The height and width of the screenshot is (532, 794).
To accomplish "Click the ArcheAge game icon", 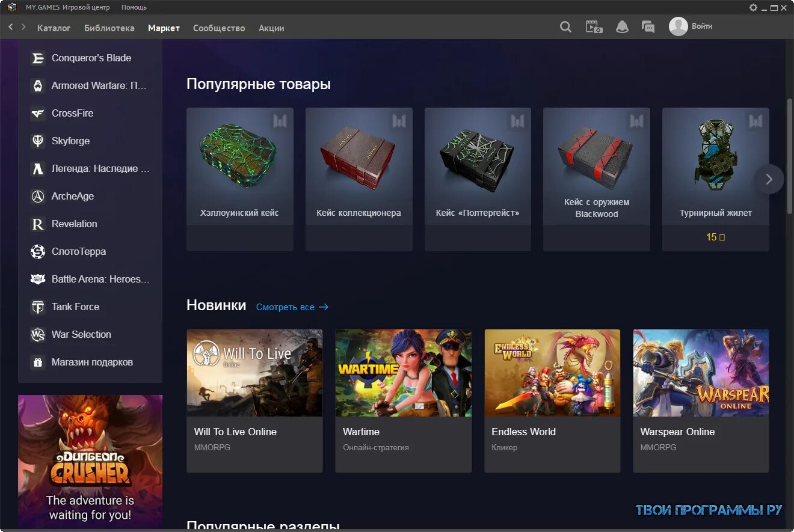I will pos(38,197).
